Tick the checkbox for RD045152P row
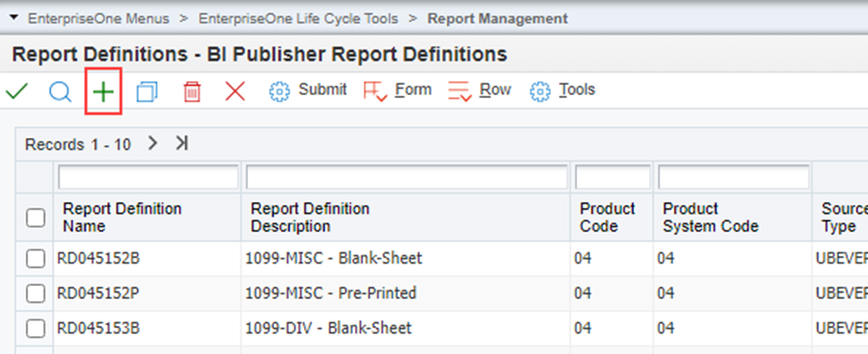 [35, 293]
